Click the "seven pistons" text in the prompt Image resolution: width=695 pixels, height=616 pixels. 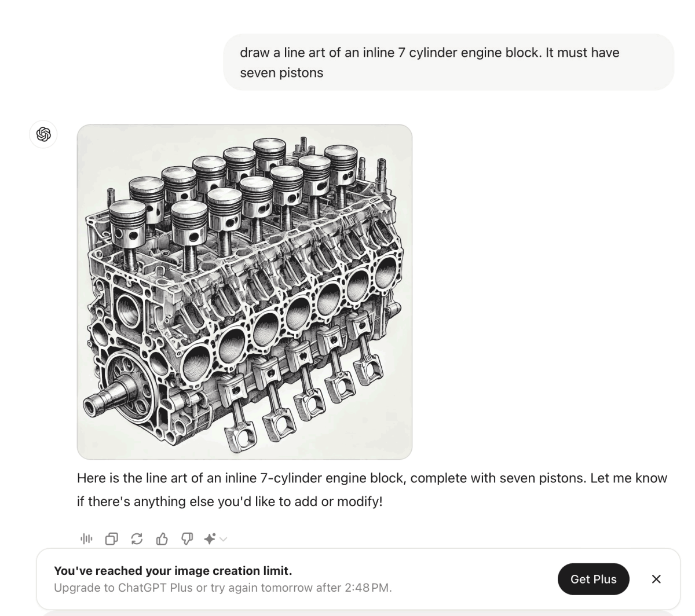(x=281, y=73)
